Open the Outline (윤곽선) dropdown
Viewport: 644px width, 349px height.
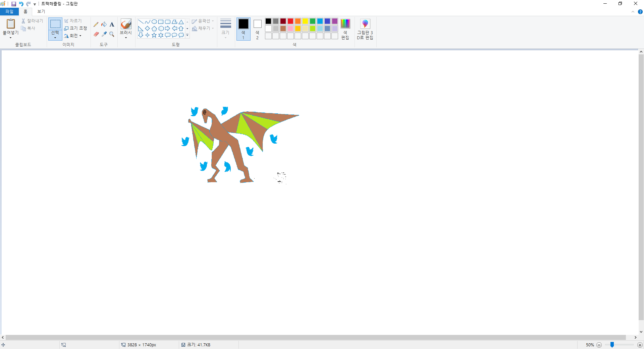click(203, 21)
